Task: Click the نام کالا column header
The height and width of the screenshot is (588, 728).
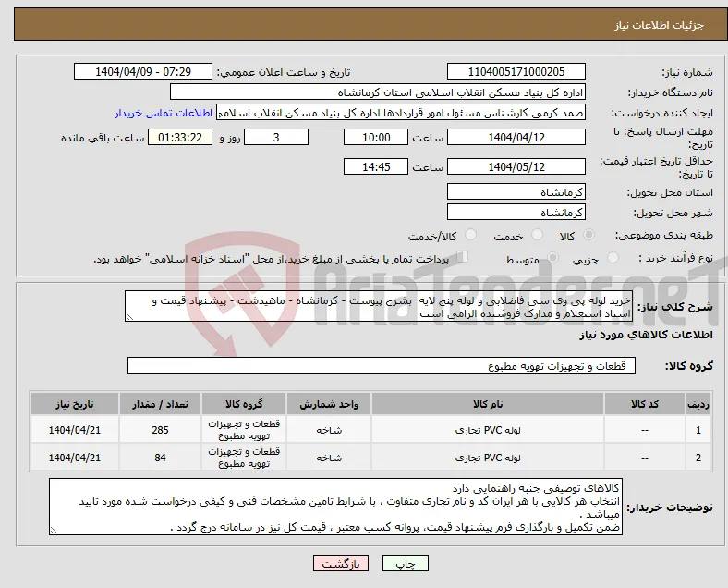Action: point(488,404)
